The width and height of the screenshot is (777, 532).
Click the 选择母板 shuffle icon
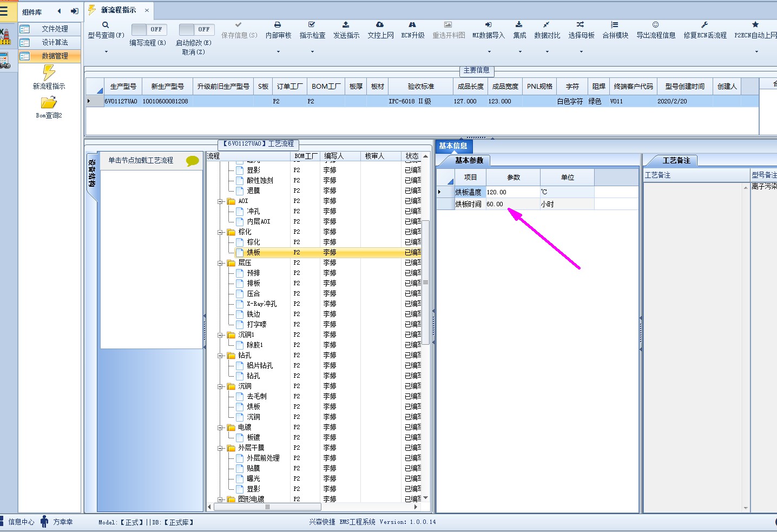[x=581, y=25]
